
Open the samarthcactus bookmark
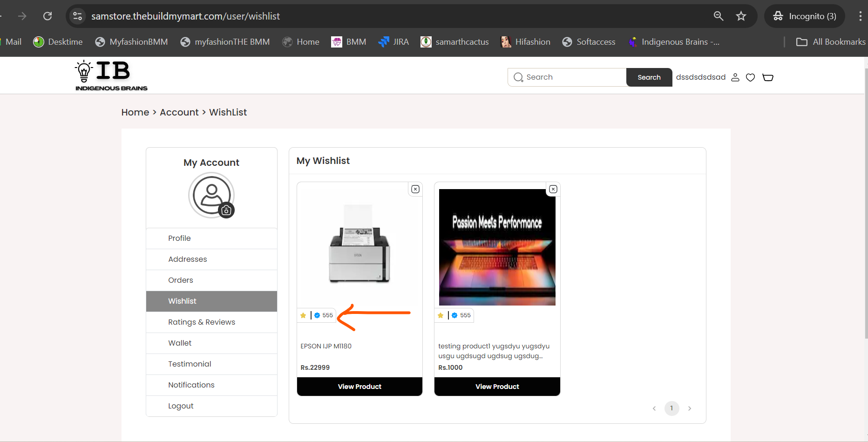coord(455,42)
